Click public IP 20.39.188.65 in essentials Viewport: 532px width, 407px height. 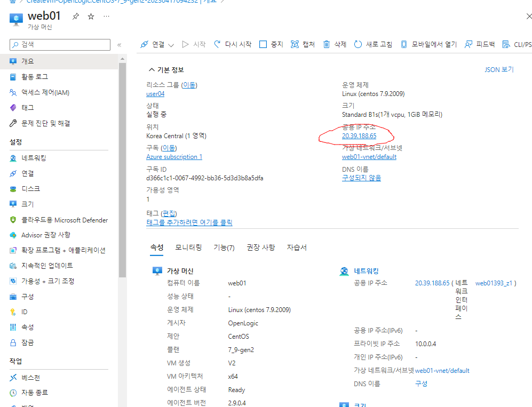(x=359, y=135)
